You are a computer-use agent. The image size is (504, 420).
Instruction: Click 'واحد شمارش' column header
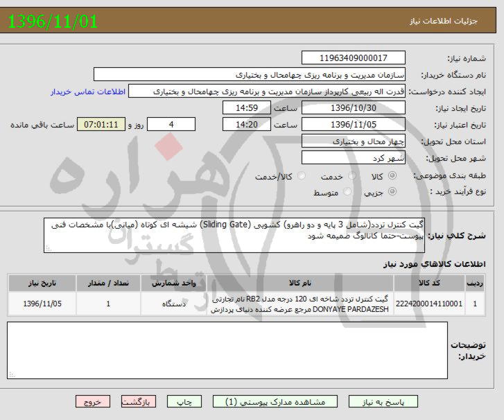173,283
